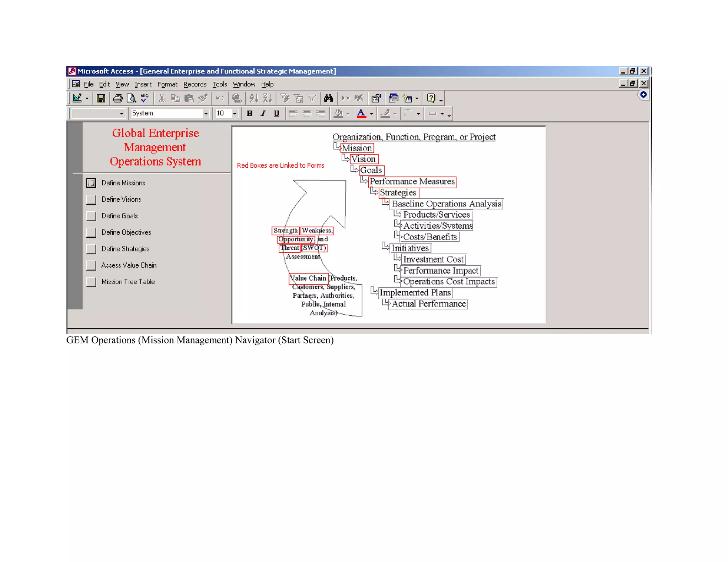Open the font color arrow dropdown

[x=371, y=114]
